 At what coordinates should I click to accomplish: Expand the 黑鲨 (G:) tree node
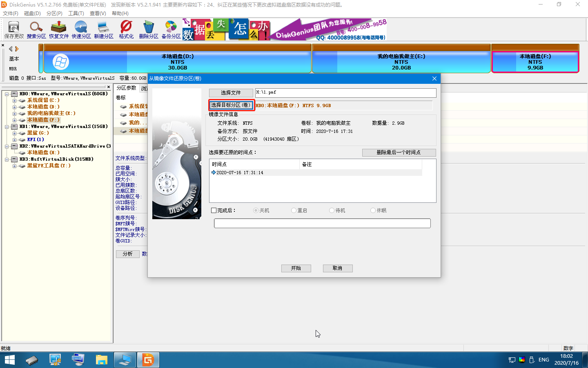pos(14,133)
